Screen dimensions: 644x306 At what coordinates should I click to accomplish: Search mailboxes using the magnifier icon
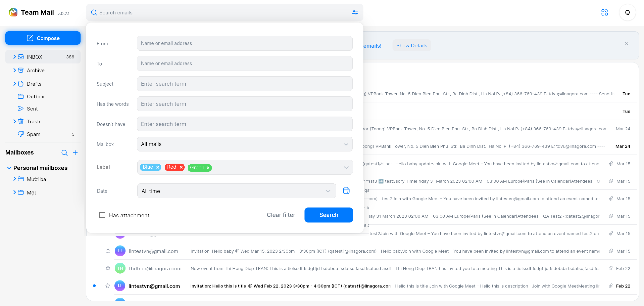pyautogui.click(x=64, y=153)
